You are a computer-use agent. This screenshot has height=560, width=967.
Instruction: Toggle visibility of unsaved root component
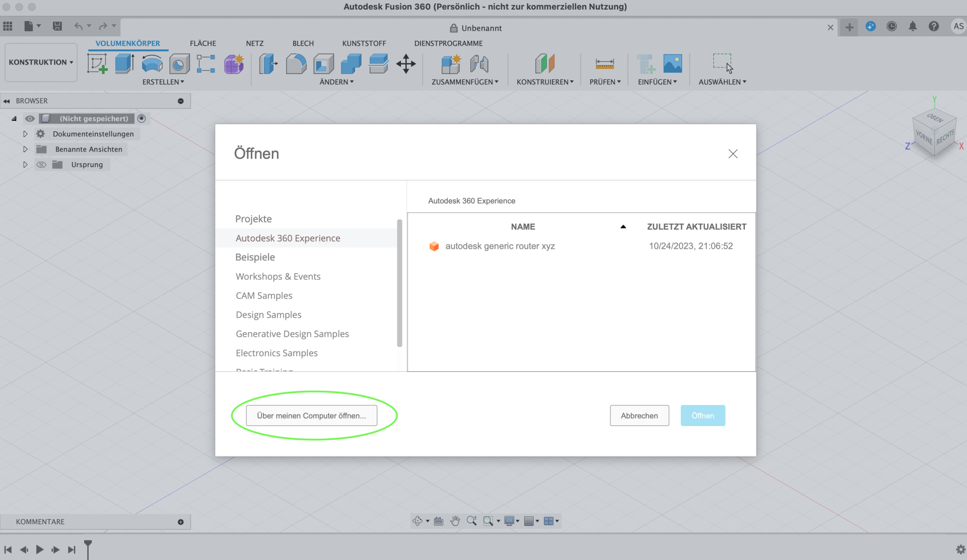pos(30,118)
